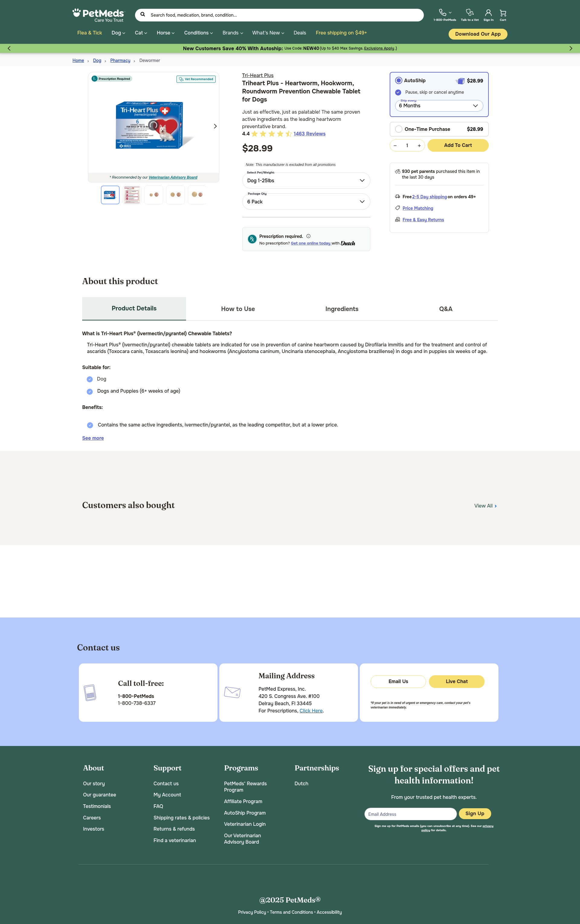Click the Exclusions Apply link in banner

[x=379, y=48]
